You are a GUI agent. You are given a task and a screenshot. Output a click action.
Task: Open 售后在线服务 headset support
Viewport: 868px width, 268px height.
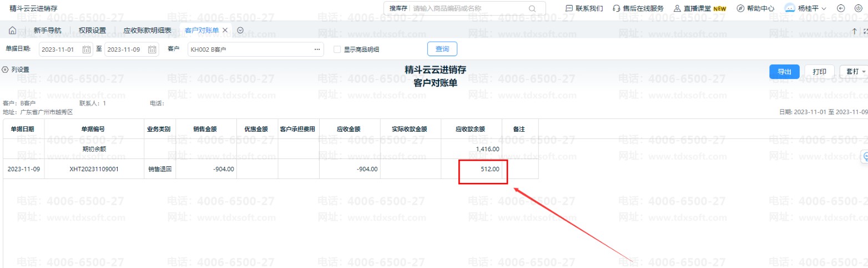pyautogui.click(x=638, y=8)
